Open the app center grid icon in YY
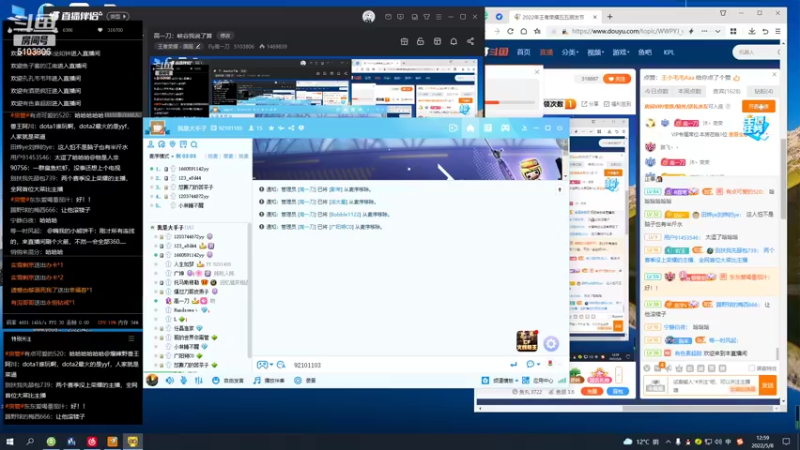The image size is (800, 450). [526, 380]
